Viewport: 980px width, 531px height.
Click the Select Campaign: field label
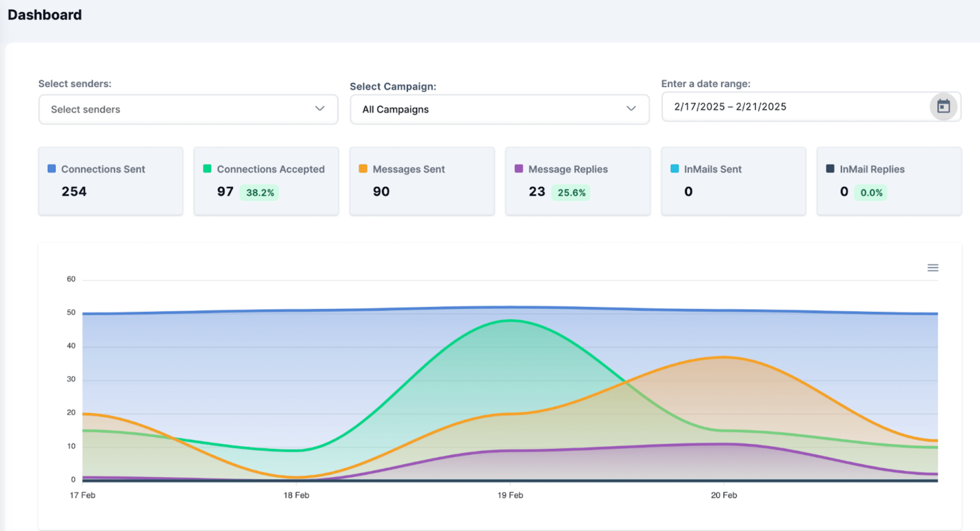pyautogui.click(x=393, y=86)
